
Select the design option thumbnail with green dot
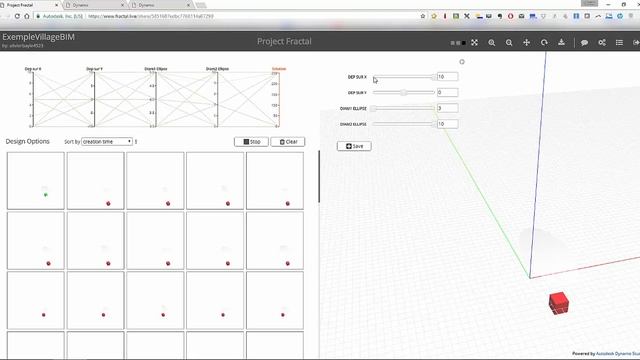coord(36,181)
